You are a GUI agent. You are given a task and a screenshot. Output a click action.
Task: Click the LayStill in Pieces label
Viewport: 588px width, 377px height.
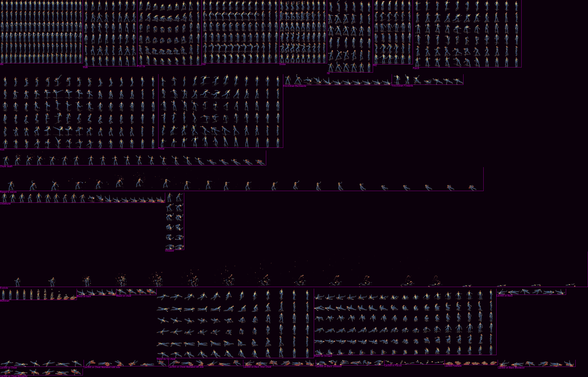(393, 365)
